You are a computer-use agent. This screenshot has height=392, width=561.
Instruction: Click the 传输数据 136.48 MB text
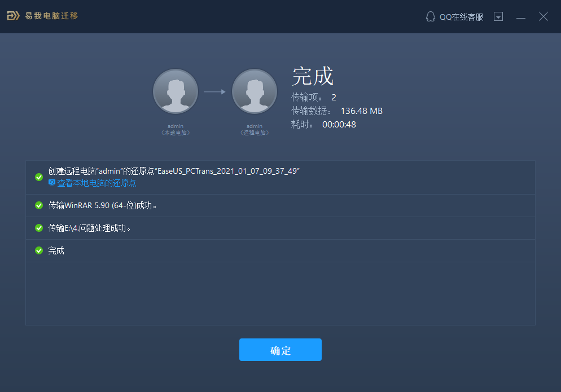[x=336, y=111]
